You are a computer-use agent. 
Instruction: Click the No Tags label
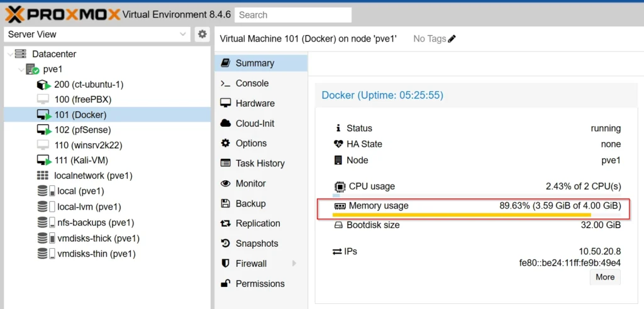click(430, 39)
